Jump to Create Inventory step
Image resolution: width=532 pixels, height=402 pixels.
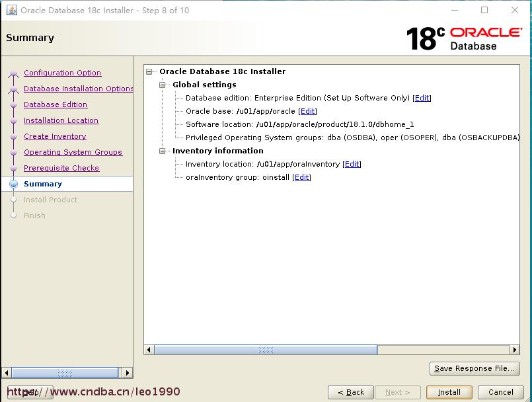pyautogui.click(x=55, y=136)
